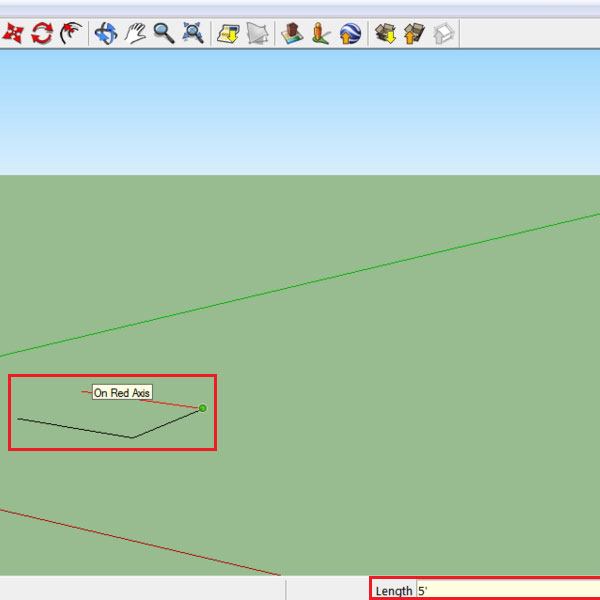This screenshot has height=600, width=600.
Task: Activate the Pan hand tool
Action: (135, 33)
